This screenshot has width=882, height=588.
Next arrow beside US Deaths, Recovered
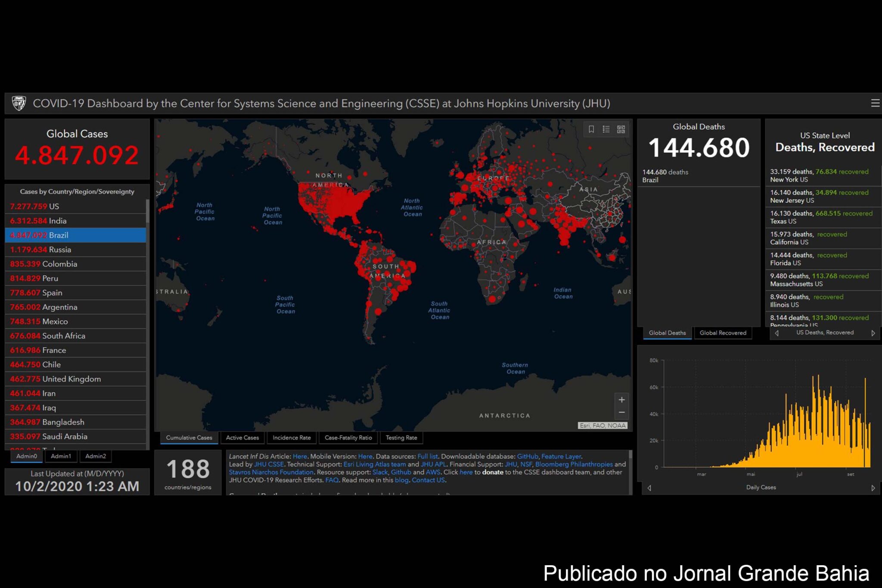873,333
